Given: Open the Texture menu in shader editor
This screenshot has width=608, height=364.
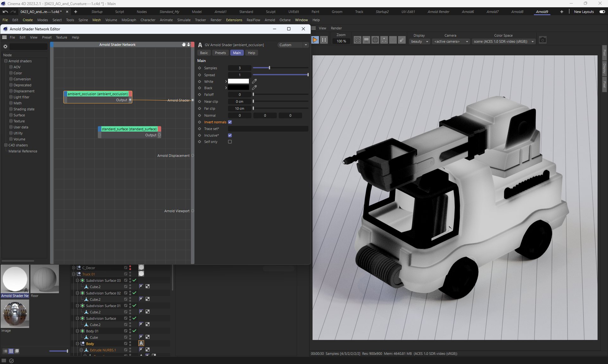Looking at the screenshot, I should (61, 37).
